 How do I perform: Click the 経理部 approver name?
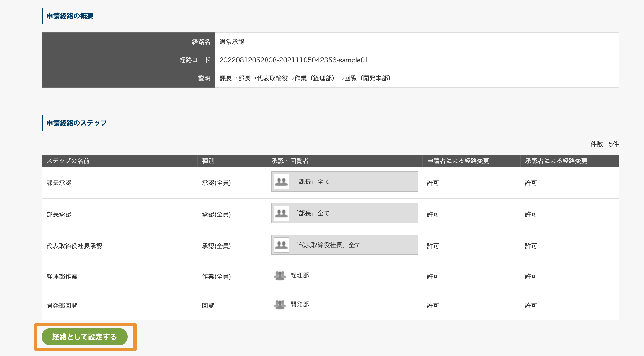point(300,275)
